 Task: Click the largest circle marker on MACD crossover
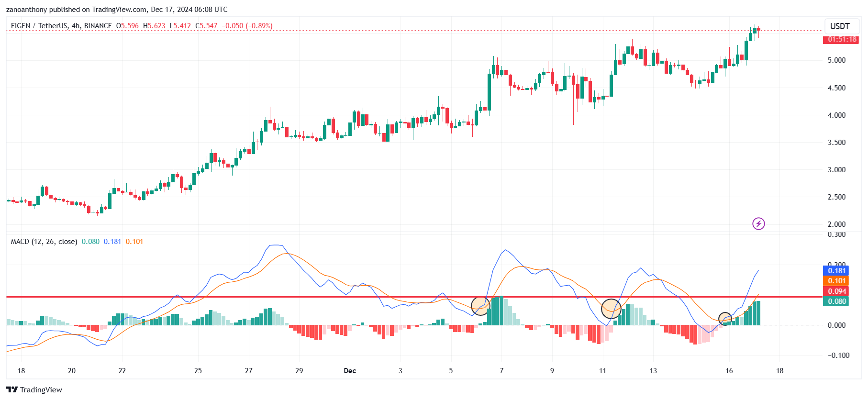[x=611, y=309]
